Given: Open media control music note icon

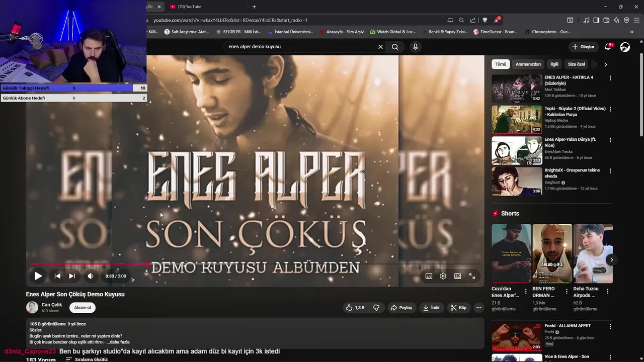Looking at the screenshot, I should [586, 20].
